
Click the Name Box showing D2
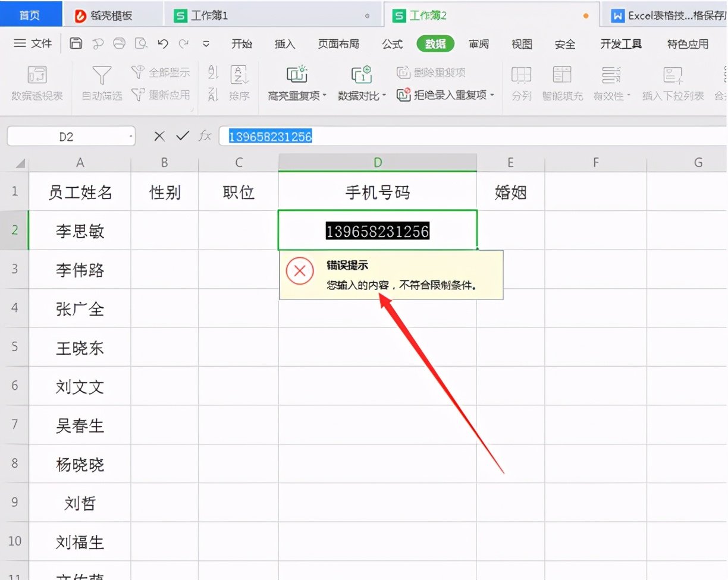[66, 137]
